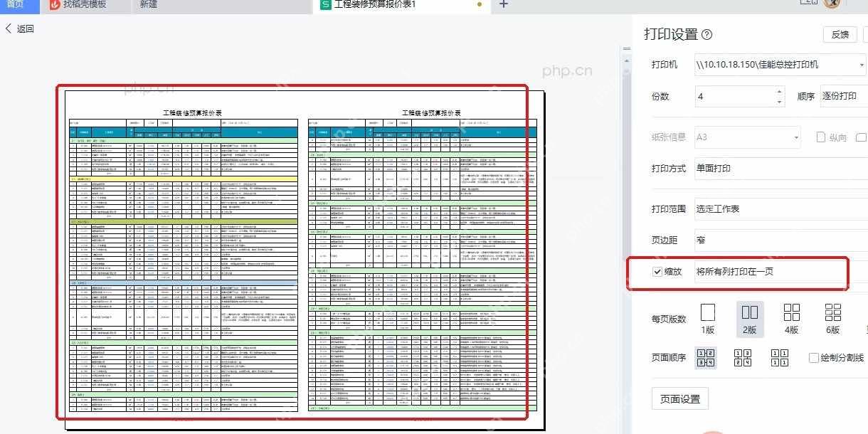Click the 每页版数 label

pyautogui.click(x=669, y=319)
